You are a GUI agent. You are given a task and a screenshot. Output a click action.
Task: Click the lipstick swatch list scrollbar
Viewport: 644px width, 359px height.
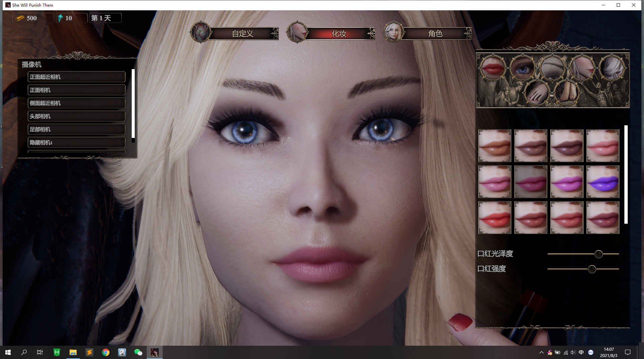coord(626,175)
